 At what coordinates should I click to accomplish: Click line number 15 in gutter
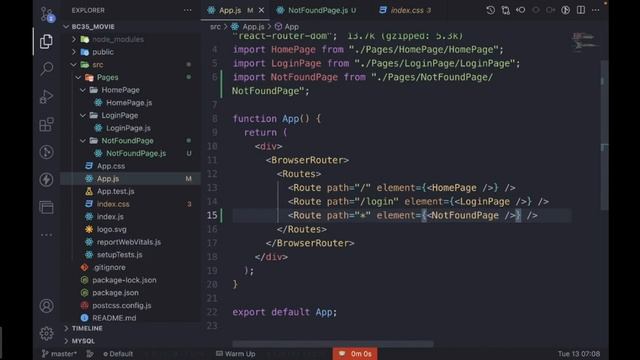212,215
